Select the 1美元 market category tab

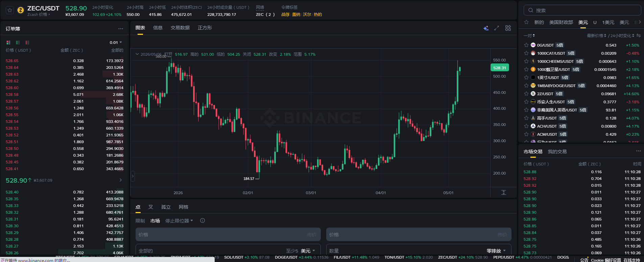coord(608,22)
